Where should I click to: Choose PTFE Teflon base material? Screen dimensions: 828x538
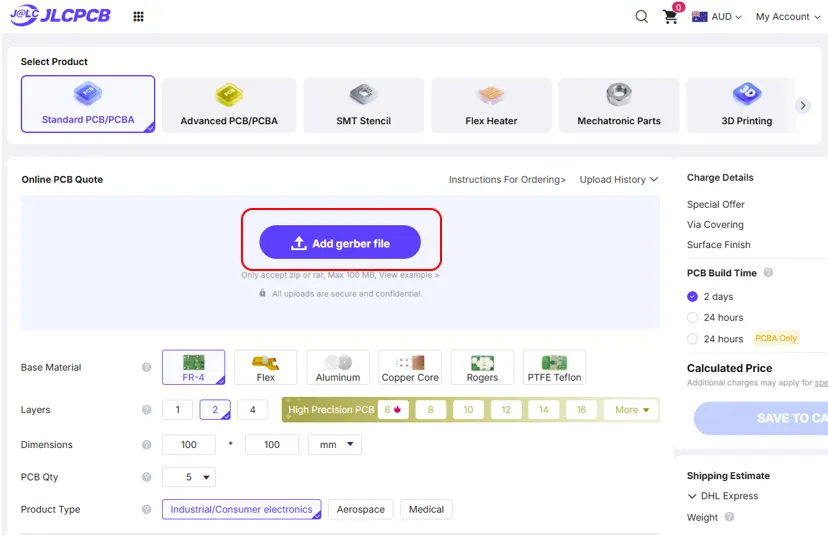(x=554, y=367)
